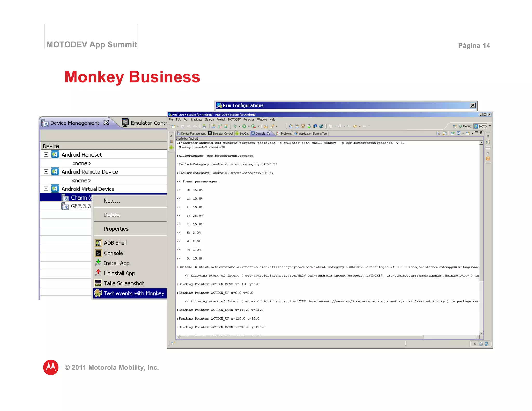Screen dimensions: 532x411
Task: Click the green Run toolbar icon
Action: [244, 126]
